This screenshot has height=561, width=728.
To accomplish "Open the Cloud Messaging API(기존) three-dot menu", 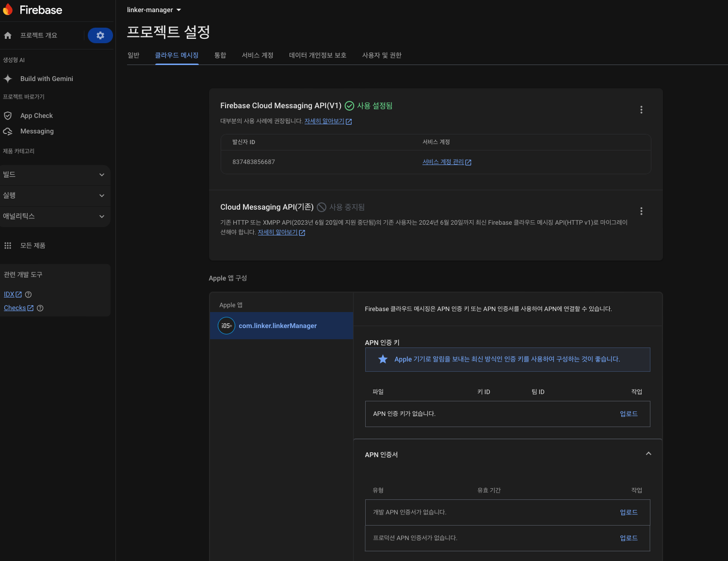I will pos(641,211).
